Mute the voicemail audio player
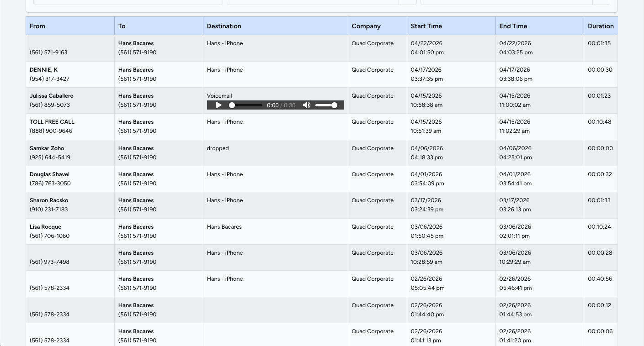The height and width of the screenshot is (346, 644). (x=307, y=105)
